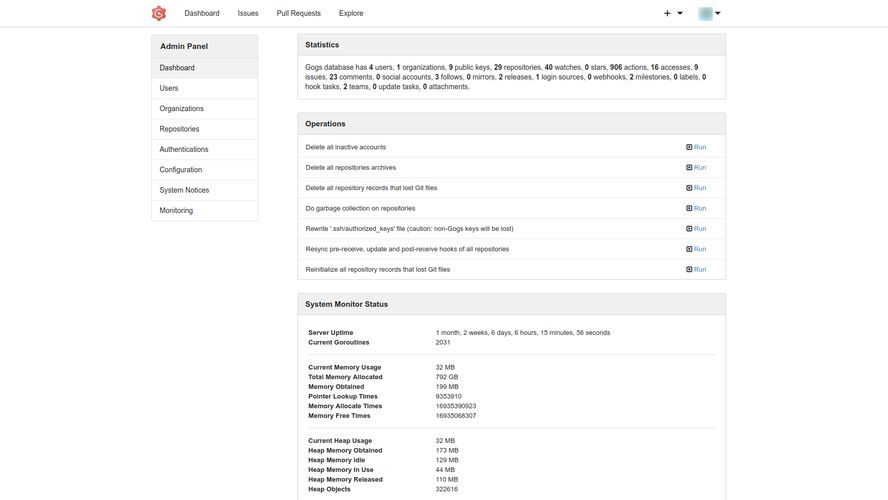Screen dimensions: 888x500
Task: Open Monitoring admin section
Action: (x=176, y=210)
